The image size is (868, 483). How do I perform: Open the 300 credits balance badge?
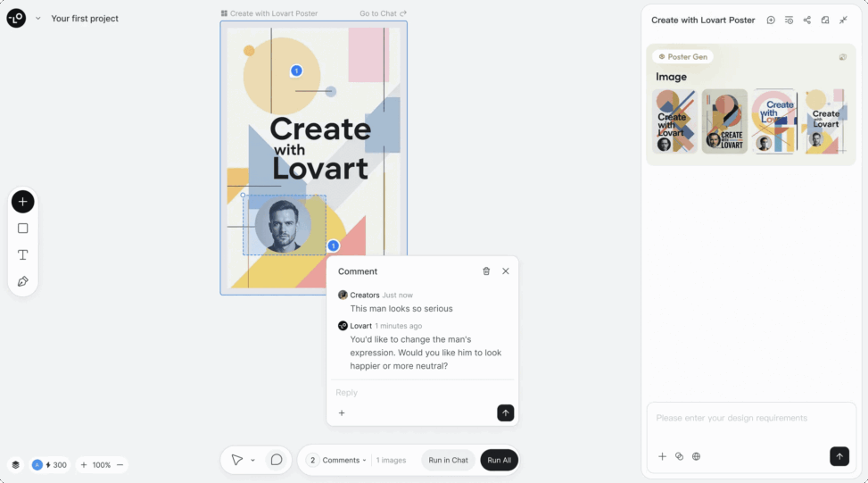coord(49,465)
